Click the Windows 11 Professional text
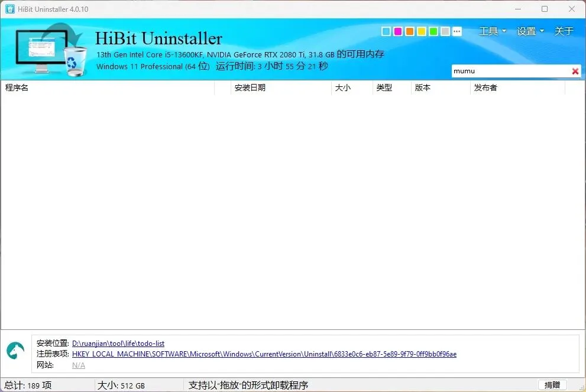Image resolution: width=586 pixels, height=392 pixels. tap(153, 67)
